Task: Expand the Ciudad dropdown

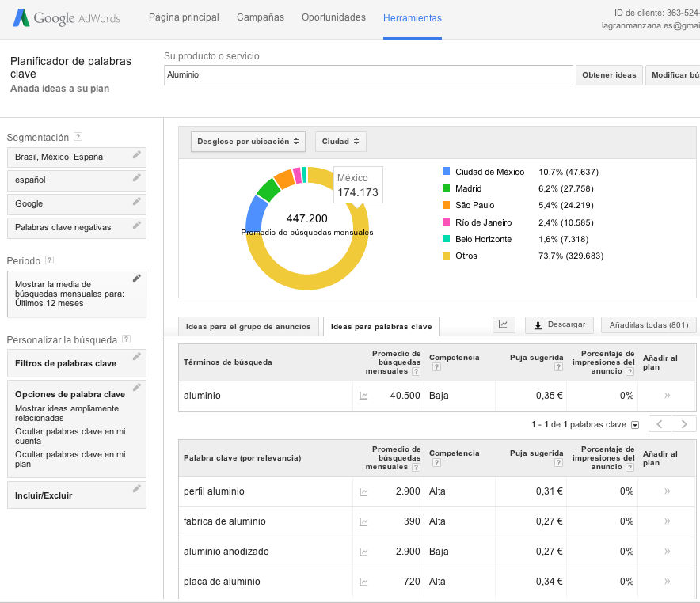Action: pyautogui.click(x=340, y=142)
